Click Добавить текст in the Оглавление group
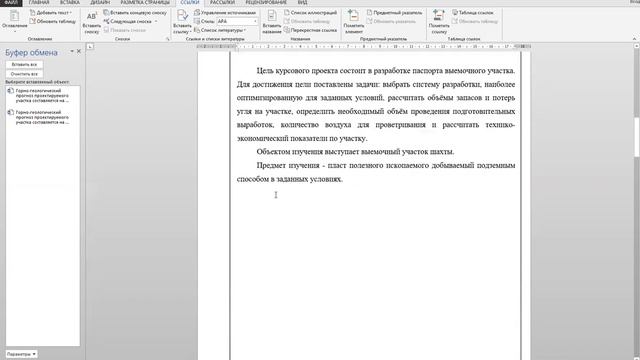 [x=51, y=13]
